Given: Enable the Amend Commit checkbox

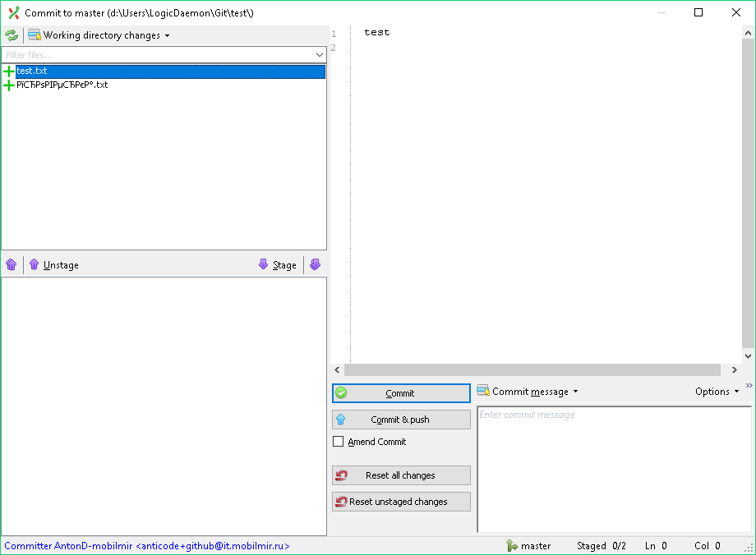Looking at the screenshot, I should (338, 441).
